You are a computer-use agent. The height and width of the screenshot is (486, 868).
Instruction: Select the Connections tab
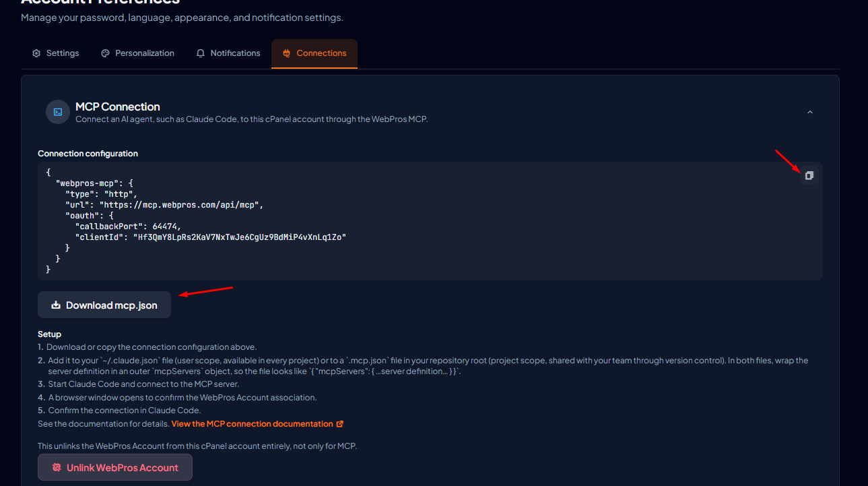click(x=314, y=53)
